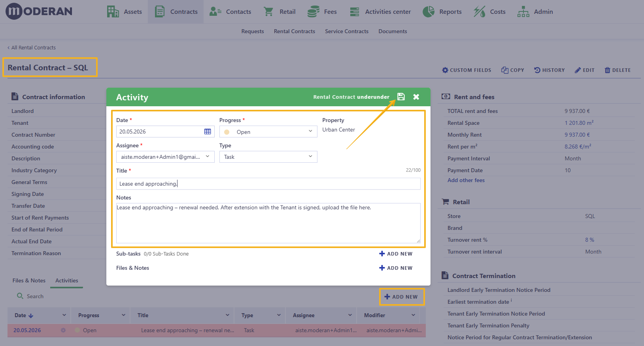The width and height of the screenshot is (644, 346).
Task: Switch to the Files & Notes tab
Action: (29, 280)
